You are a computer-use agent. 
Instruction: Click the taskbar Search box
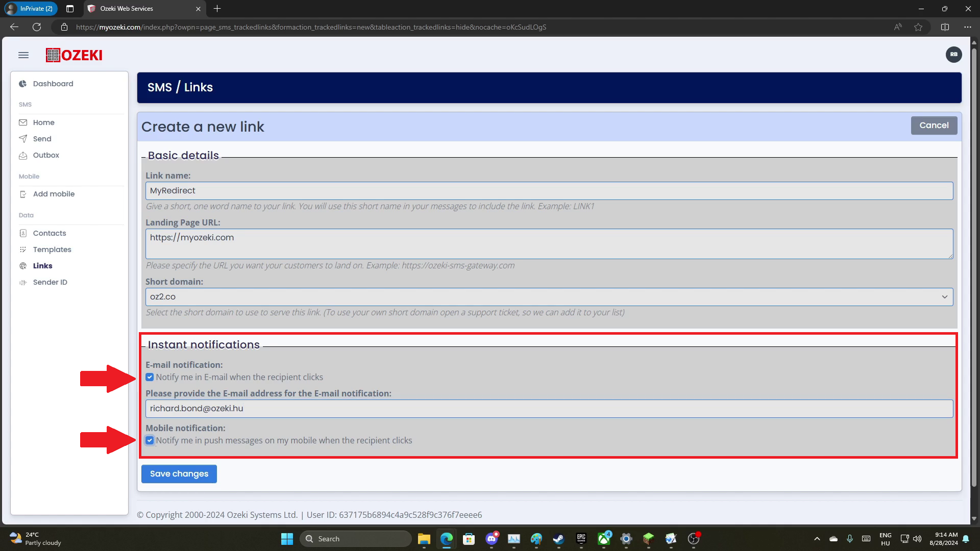point(356,539)
